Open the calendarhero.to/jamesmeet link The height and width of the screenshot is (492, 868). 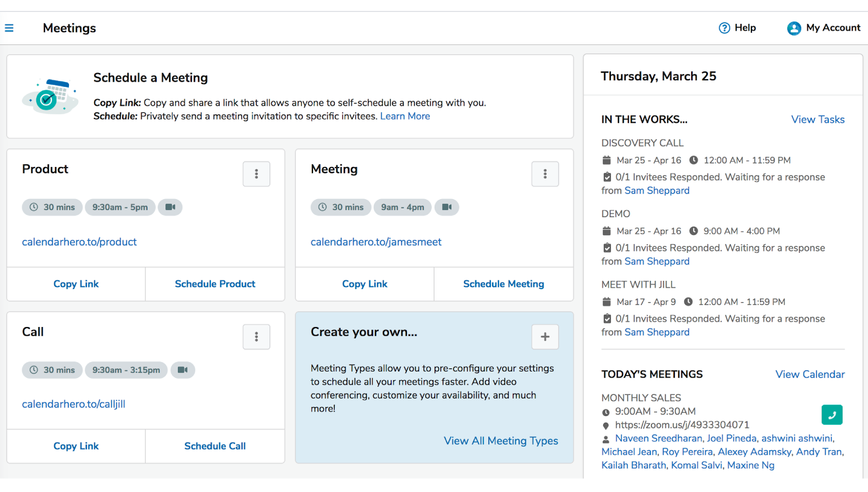click(375, 241)
